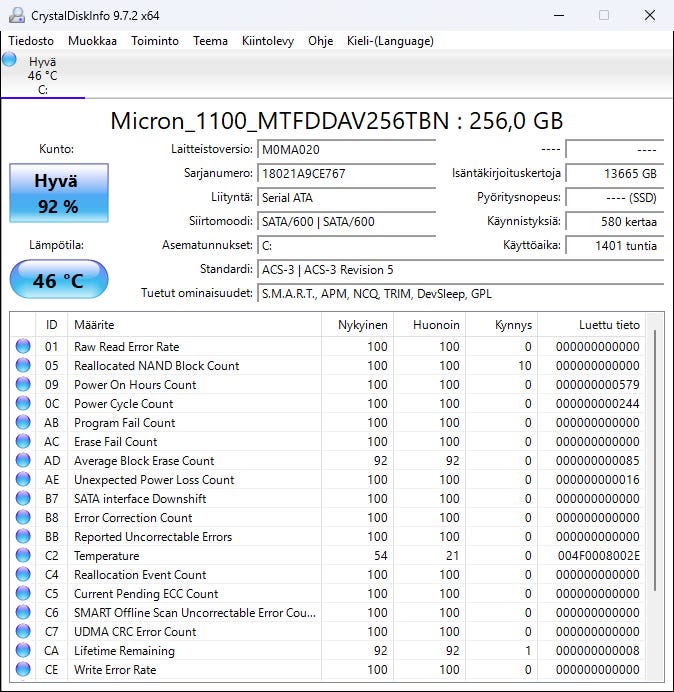Click the CrystalDiskInfo app icon in title bar
Screen dimensions: 674x692
[x=16, y=16]
